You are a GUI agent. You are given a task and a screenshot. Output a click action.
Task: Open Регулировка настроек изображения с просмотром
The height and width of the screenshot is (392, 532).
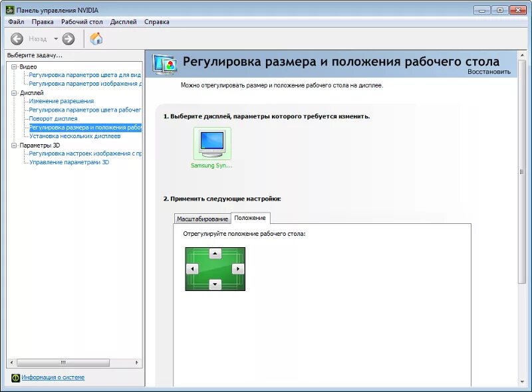pos(85,153)
